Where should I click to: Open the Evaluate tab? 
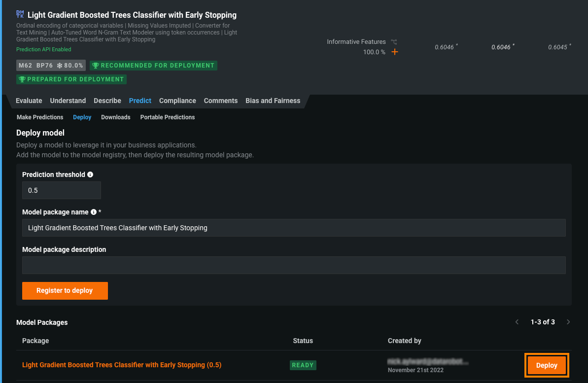coord(29,101)
